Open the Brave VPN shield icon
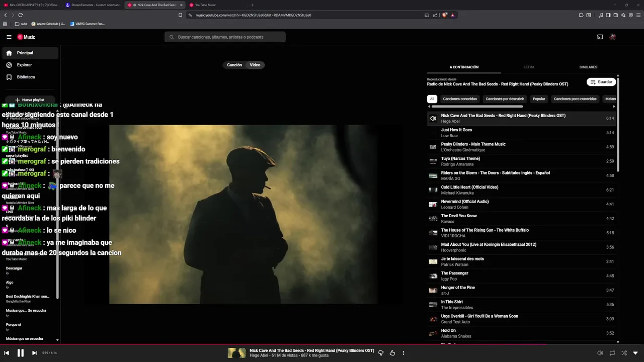 coord(630,15)
